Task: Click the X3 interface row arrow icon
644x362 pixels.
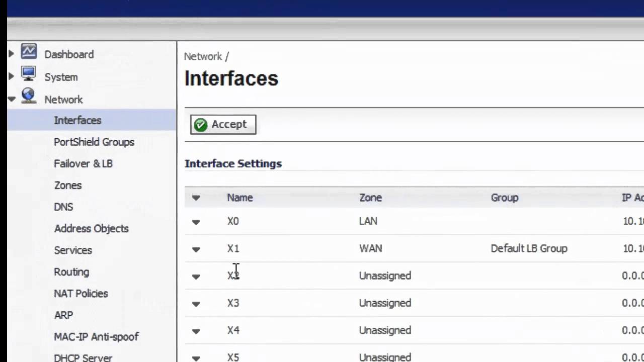Action: (196, 303)
